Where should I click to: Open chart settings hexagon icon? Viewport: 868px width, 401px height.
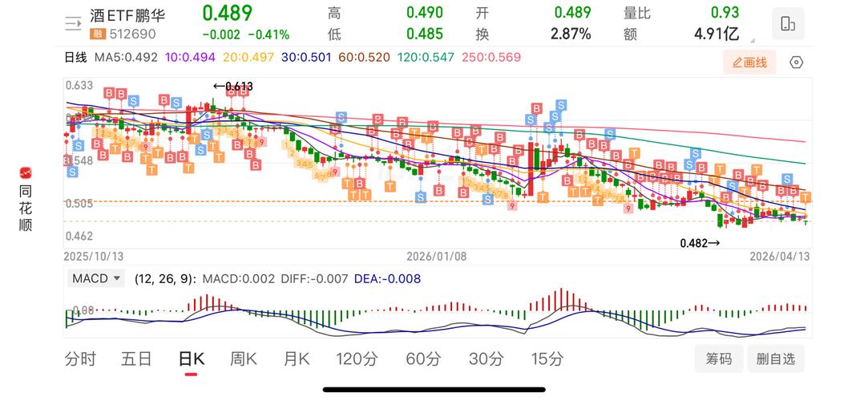[796, 63]
